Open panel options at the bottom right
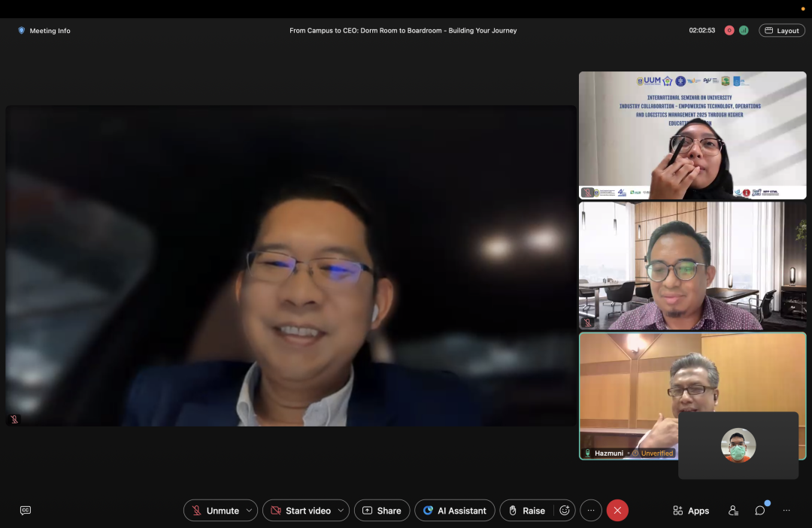Image resolution: width=812 pixels, height=528 pixels. pyautogui.click(x=786, y=511)
